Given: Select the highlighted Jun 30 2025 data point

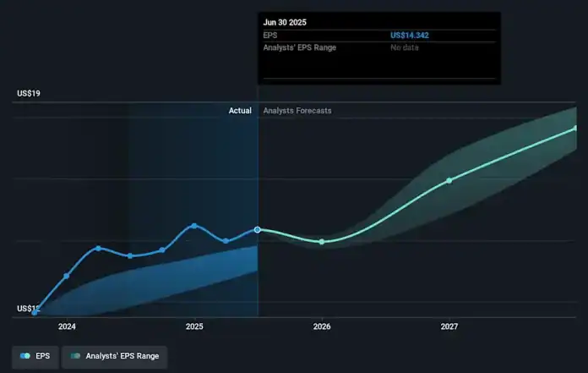Looking at the screenshot, I should [x=258, y=229].
